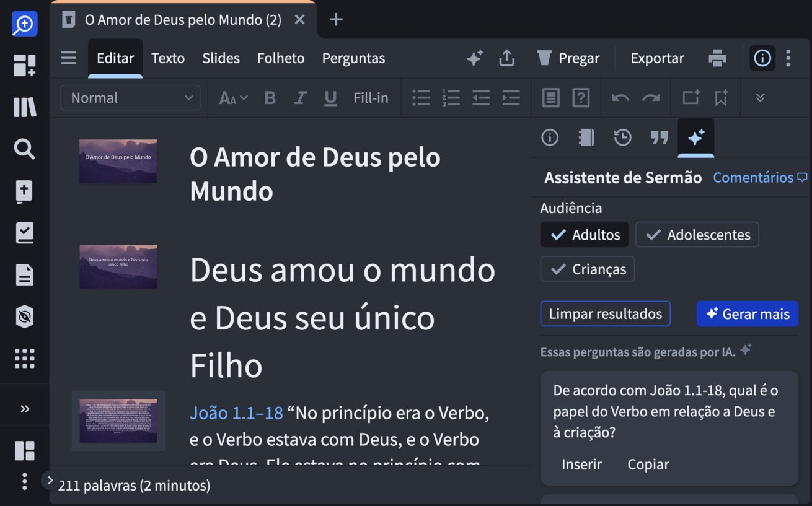Click Inserir under the generated question
Image resolution: width=812 pixels, height=506 pixels.
[x=581, y=465]
